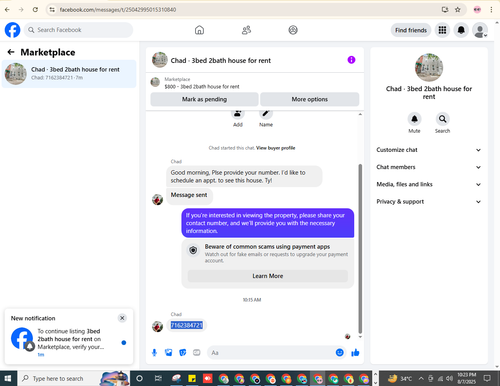Mute the conversation with bell icon
The height and width of the screenshot is (386, 500).
pyautogui.click(x=414, y=119)
